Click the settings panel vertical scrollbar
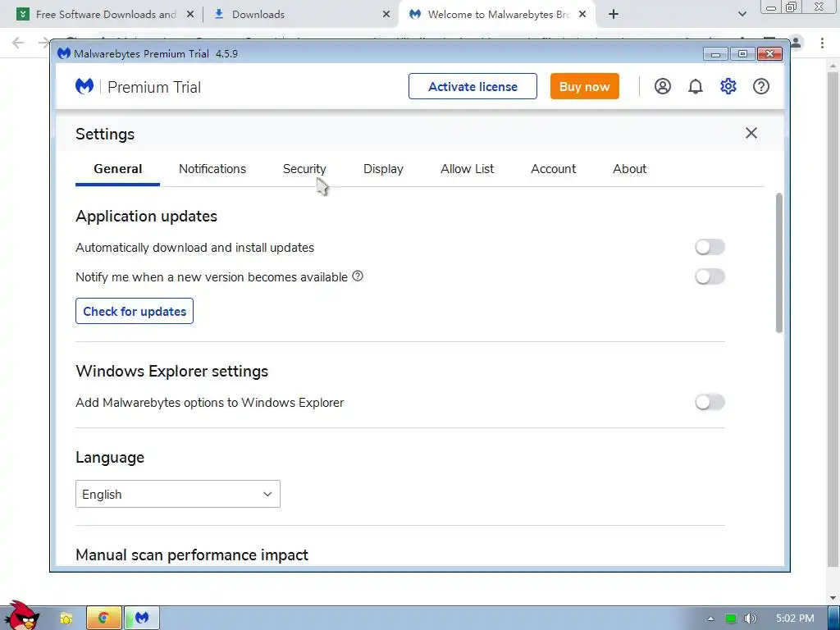Screen dimensions: 840x630 pyautogui.click(x=779, y=263)
